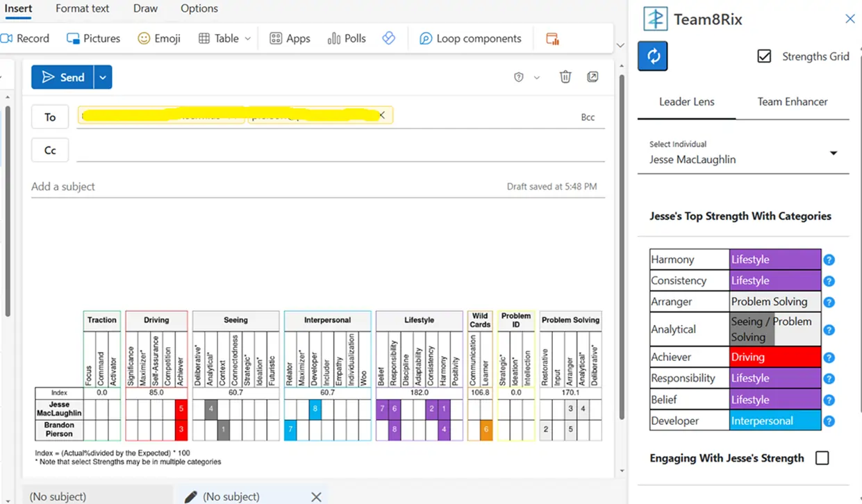Screen dimensions: 862x504
Task: Click the orange add-in icon in the ribbon
Action: pos(553,39)
